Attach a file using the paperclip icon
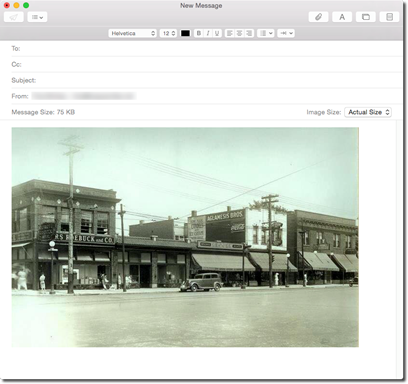Screen dimensions: 408x384 click(x=318, y=17)
